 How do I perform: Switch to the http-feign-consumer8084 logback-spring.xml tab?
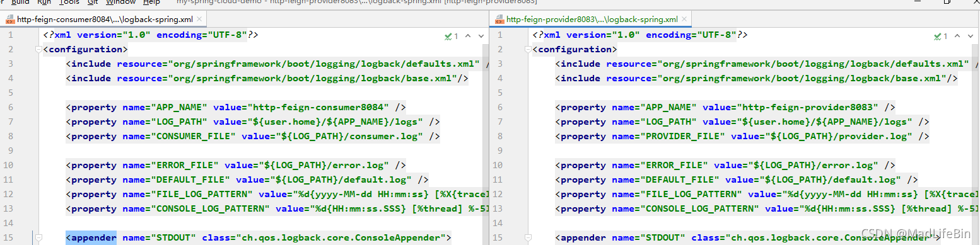click(104, 20)
